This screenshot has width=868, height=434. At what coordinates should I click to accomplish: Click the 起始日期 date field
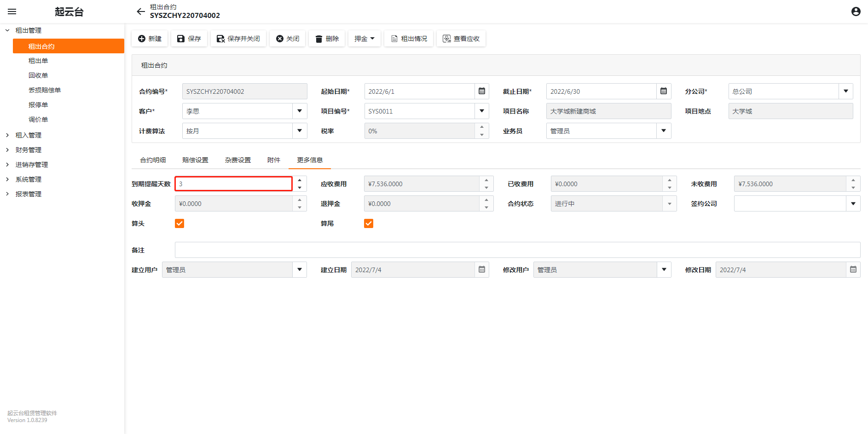419,91
